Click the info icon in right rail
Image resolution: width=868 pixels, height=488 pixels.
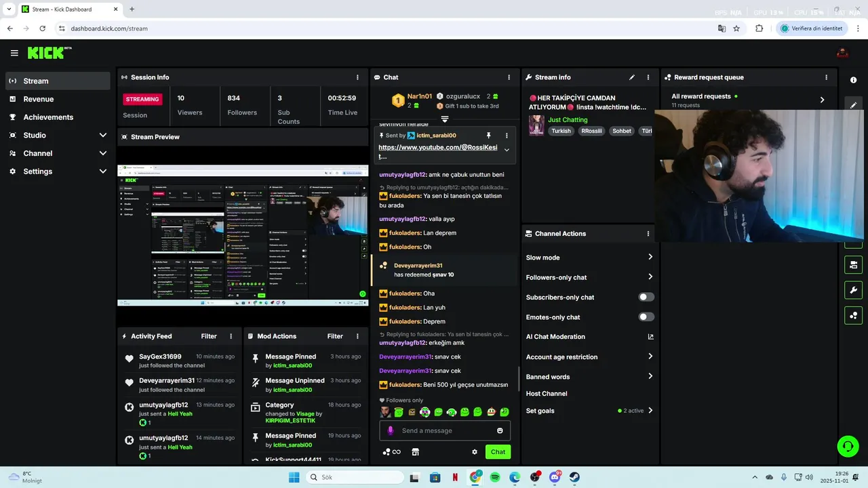[853, 80]
